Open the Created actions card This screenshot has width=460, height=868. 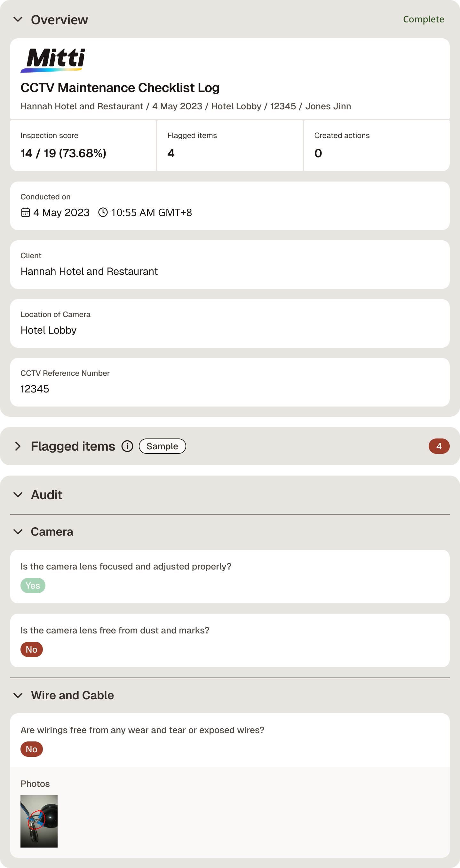377,145
